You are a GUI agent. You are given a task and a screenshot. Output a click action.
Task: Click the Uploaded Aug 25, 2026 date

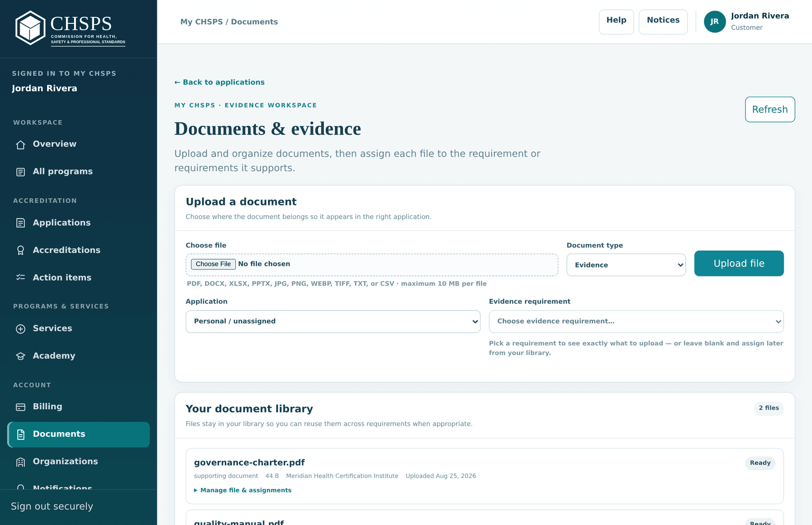point(441,476)
